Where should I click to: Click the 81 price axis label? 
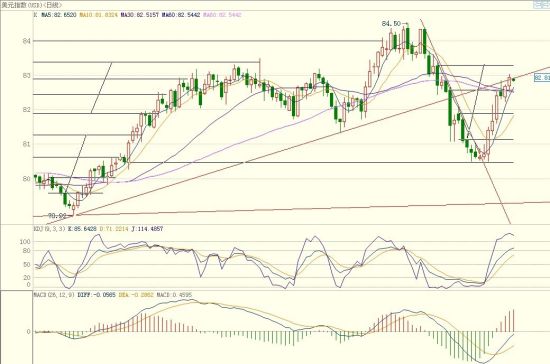tap(26, 144)
